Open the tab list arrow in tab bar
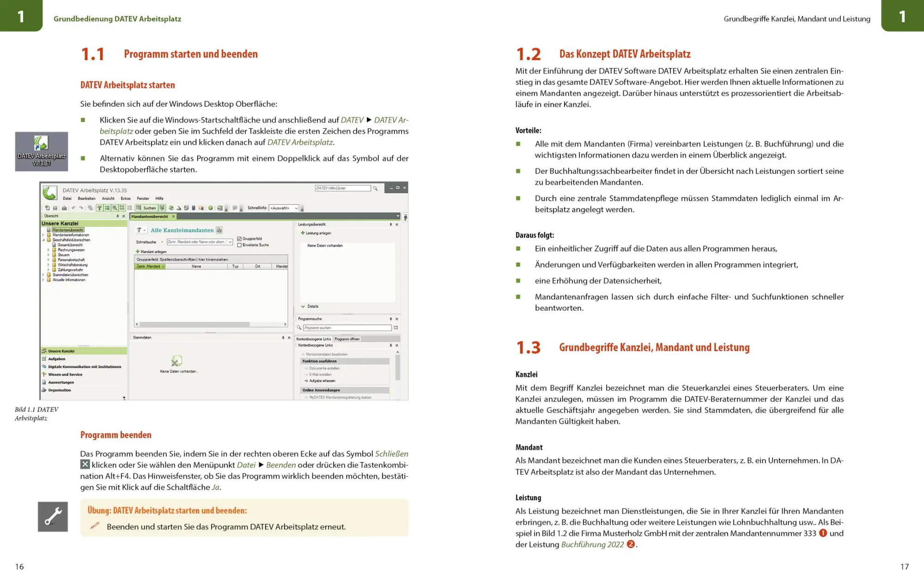 click(398, 216)
